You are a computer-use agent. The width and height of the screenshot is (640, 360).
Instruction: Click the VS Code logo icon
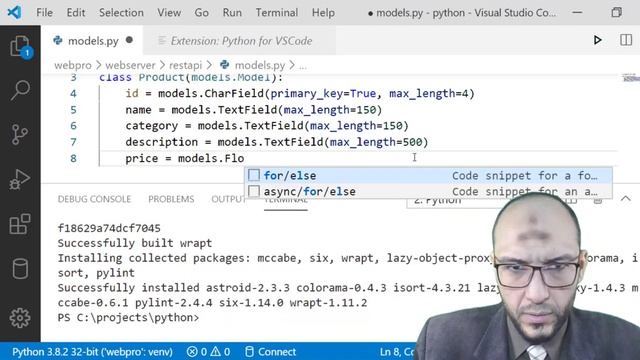[15, 12]
